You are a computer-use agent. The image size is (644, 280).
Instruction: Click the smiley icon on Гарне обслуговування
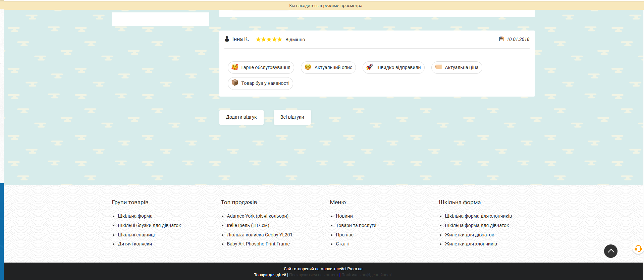click(235, 67)
